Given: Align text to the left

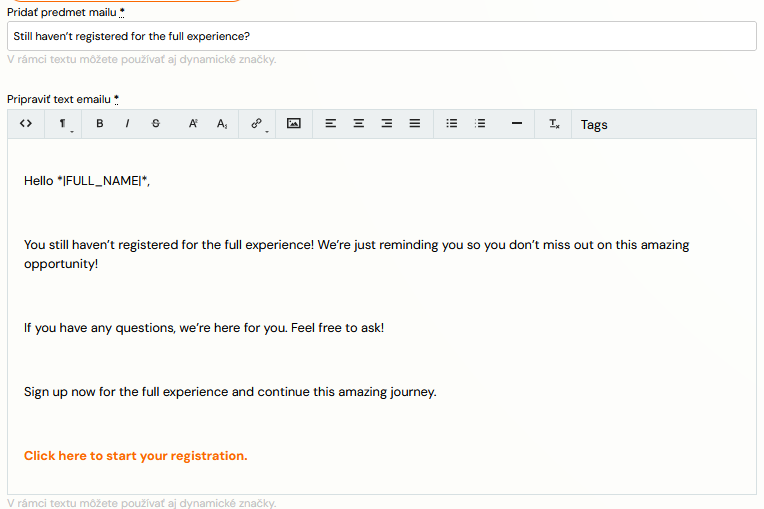Looking at the screenshot, I should pos(331,124).
